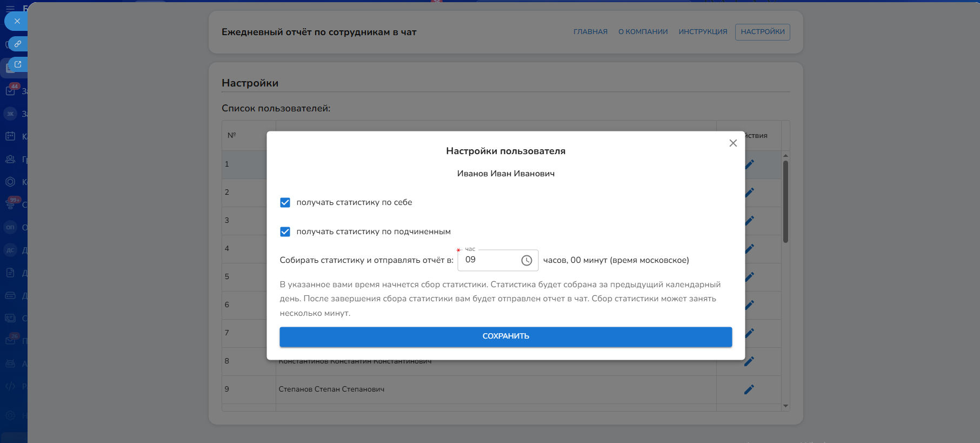Click the name 'Иванов Иван Иванович' in the dialog
This screenshot has height=443, width=980.
(x=506, y=174)
